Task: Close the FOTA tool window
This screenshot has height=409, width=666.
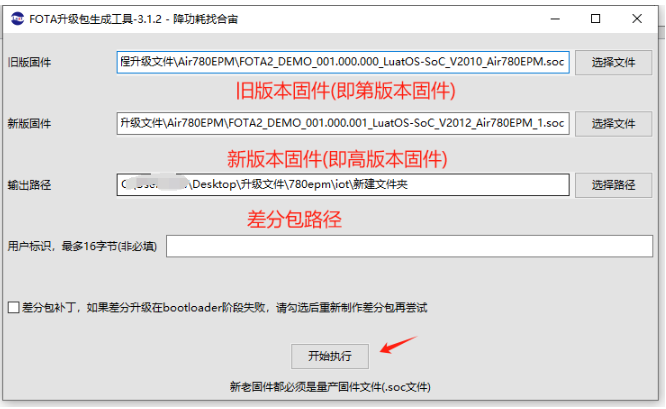Action: coord(637,19)
